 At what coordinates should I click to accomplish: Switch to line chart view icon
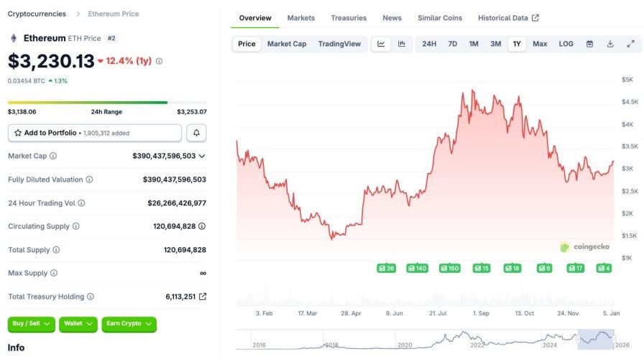pos(381,44)
